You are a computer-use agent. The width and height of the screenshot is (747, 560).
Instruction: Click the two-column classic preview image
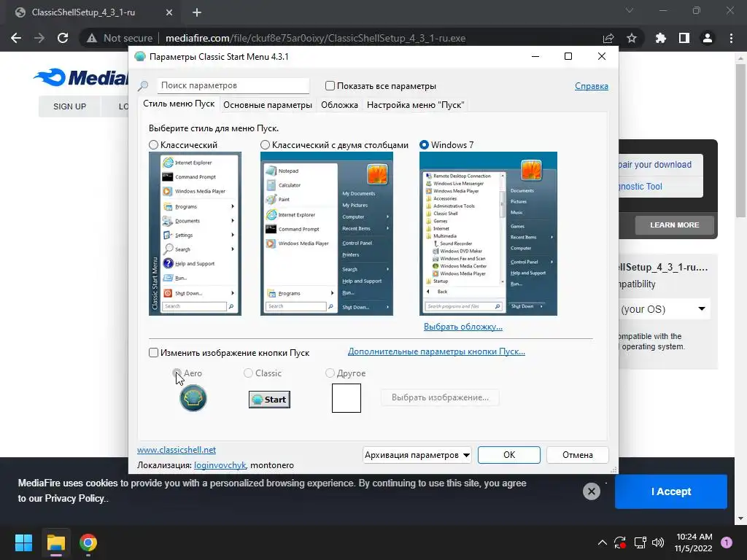tap(326, 233)
